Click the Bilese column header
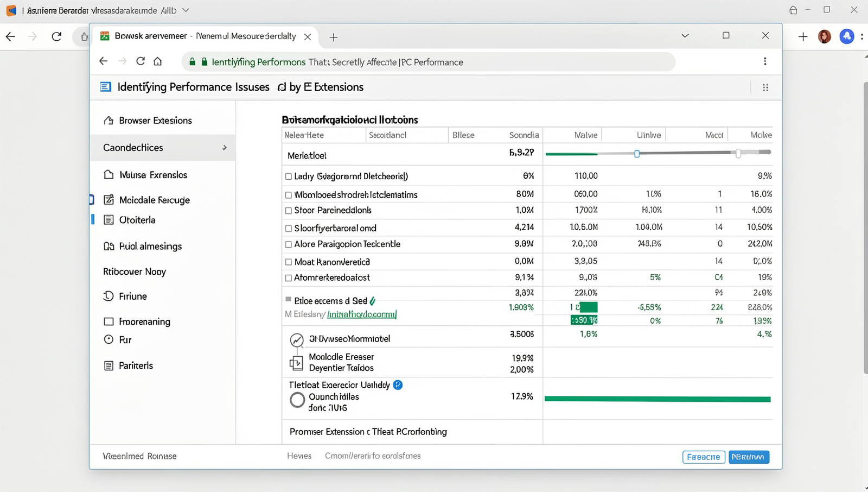 [x=463, y=135]
